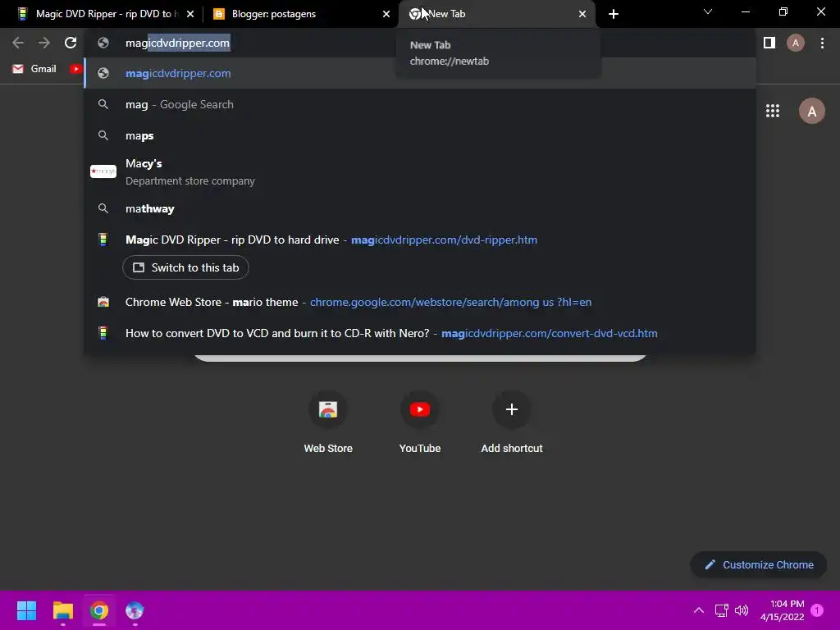Image resolution: width=840 pixels, height=630 pixels.
Task: Open the YouTube shortcut tile
Action: click(420, 423)
